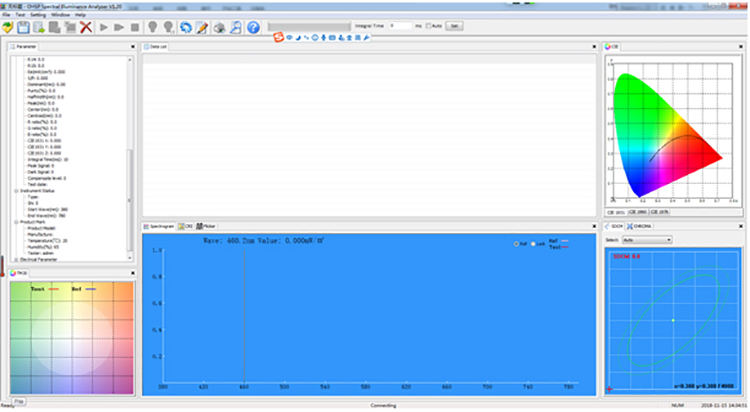Click the blue refresh arrows icon
750x412 pixels.
click(186, 27)
